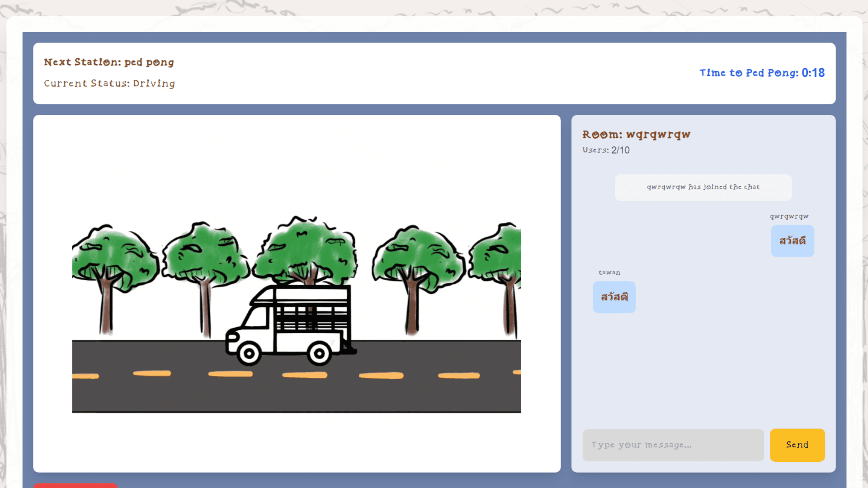Click the tawan username label

[609, 272]
